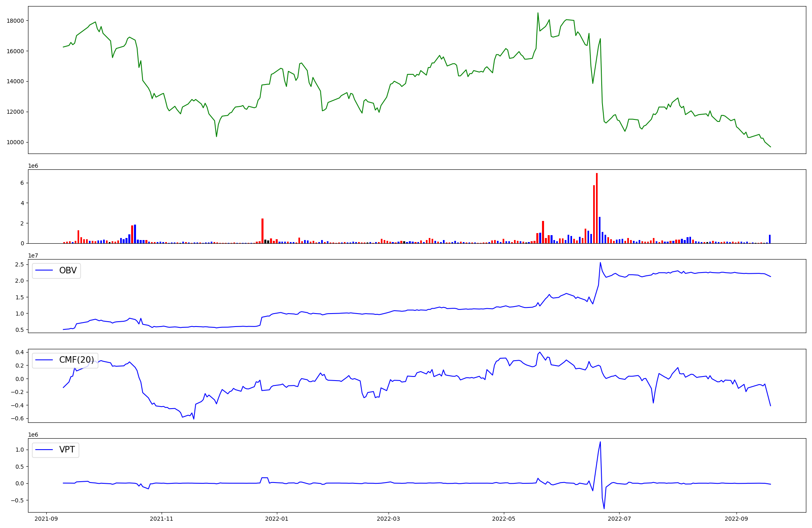Click the 1e7 scale label above OBV chart

click(x=33, y=255)
